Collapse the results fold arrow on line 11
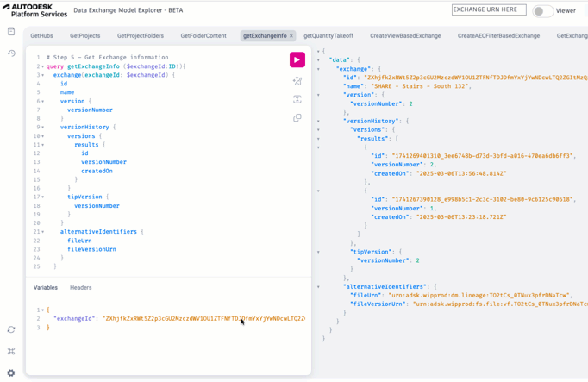 43,145
